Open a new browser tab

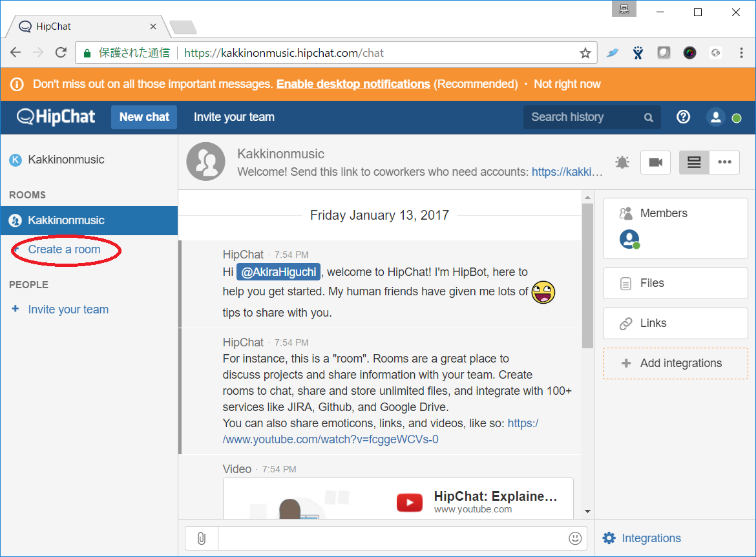click(x=184, y=27)
